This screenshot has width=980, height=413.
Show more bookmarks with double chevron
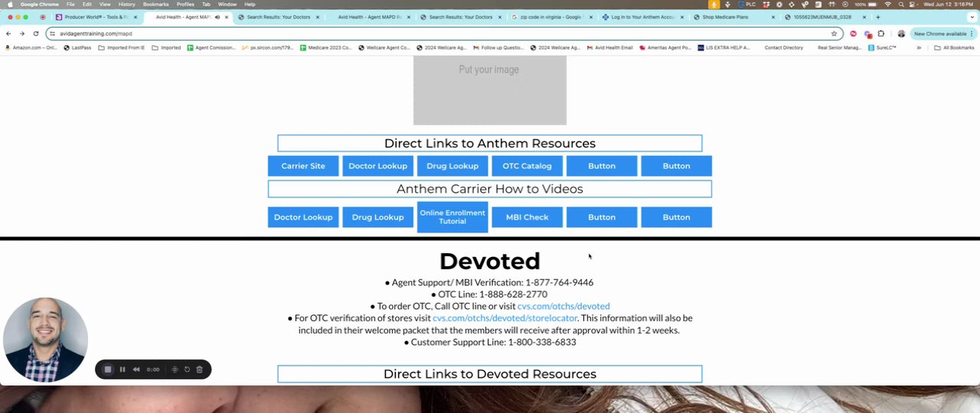[x=919, y=47]
